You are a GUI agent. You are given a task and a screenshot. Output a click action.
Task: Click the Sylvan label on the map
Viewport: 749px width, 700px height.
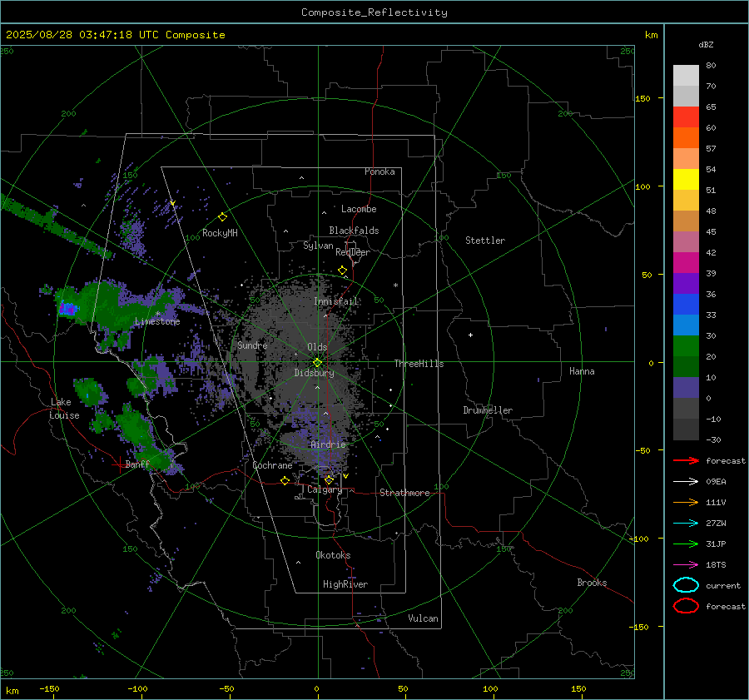pos(318,246)
